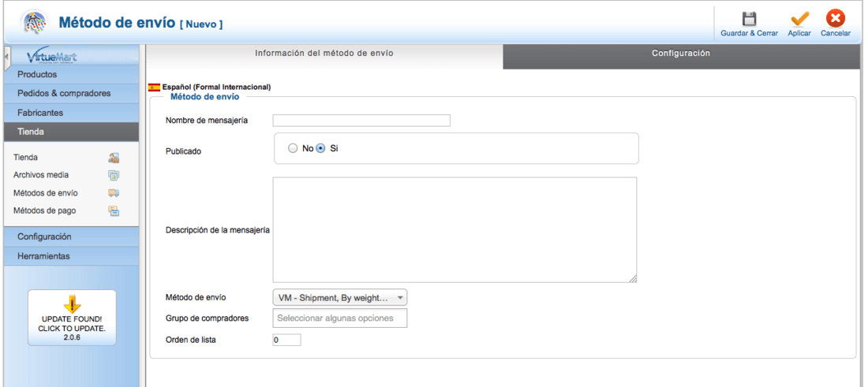The height and width of the screenshot is (387, 868).
Task: Open Grupo de compradores selection box
Action: (340, 318)
